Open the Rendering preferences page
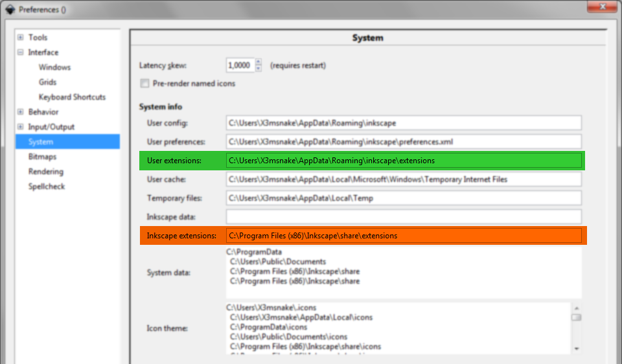The width and height of the screenshot is (622, 364). pyautogui.click(x=46, y=172)
